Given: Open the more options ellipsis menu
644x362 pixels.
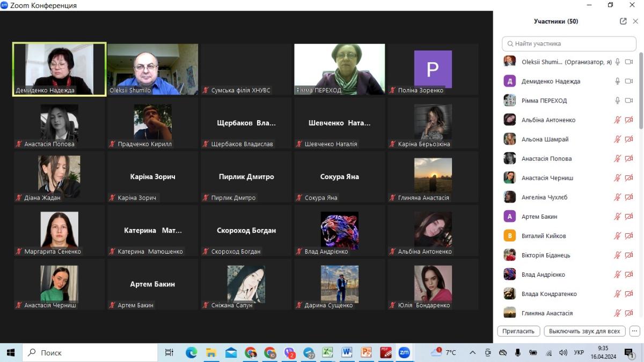Looking at the screenshot, I should click(x=635, y=331).
